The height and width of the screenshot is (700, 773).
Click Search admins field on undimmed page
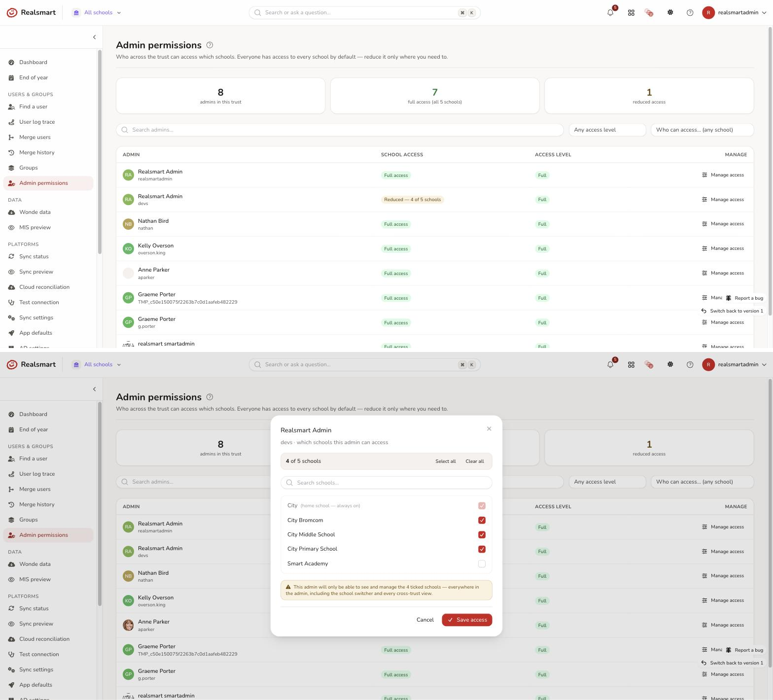(x=340, y=130)
